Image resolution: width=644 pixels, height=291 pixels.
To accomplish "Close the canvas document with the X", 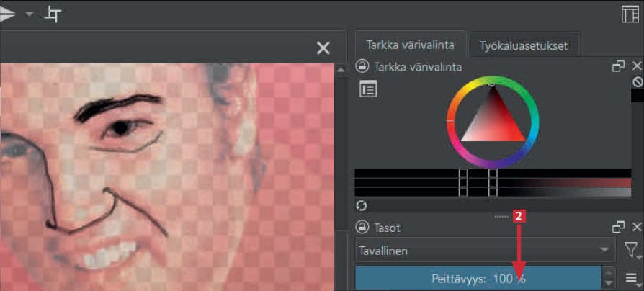I will (x=323, y=48).
